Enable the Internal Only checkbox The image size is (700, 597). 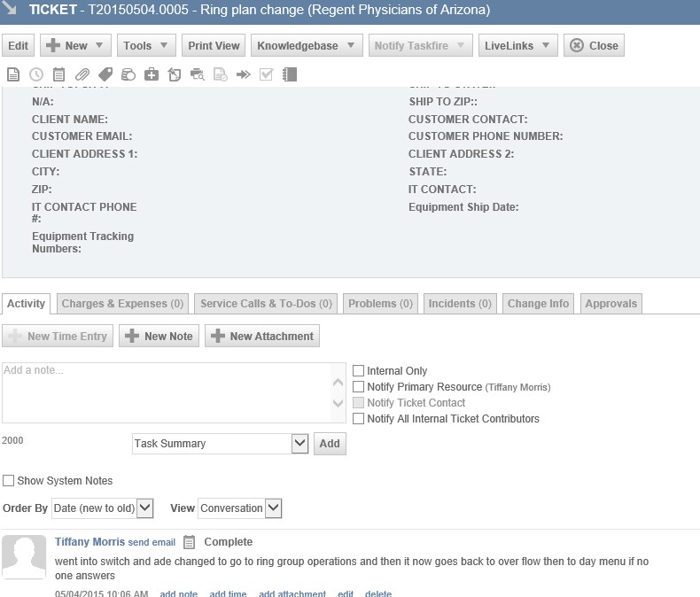359,371
